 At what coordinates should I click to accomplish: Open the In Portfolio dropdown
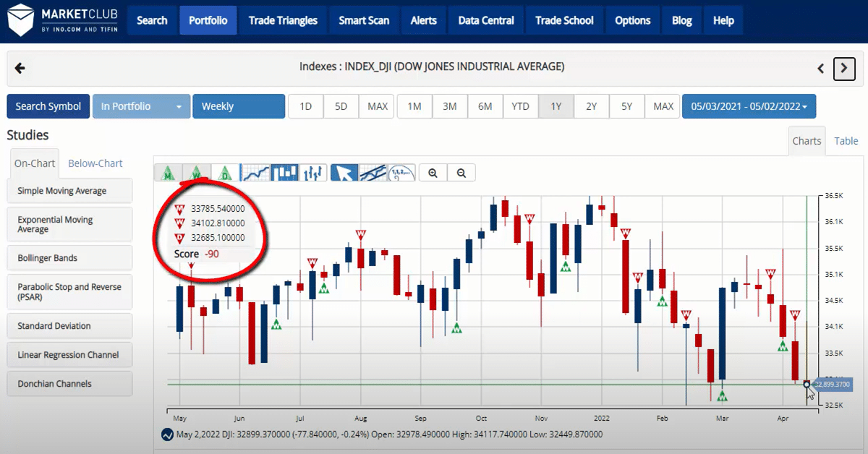[x=141, y=106]
